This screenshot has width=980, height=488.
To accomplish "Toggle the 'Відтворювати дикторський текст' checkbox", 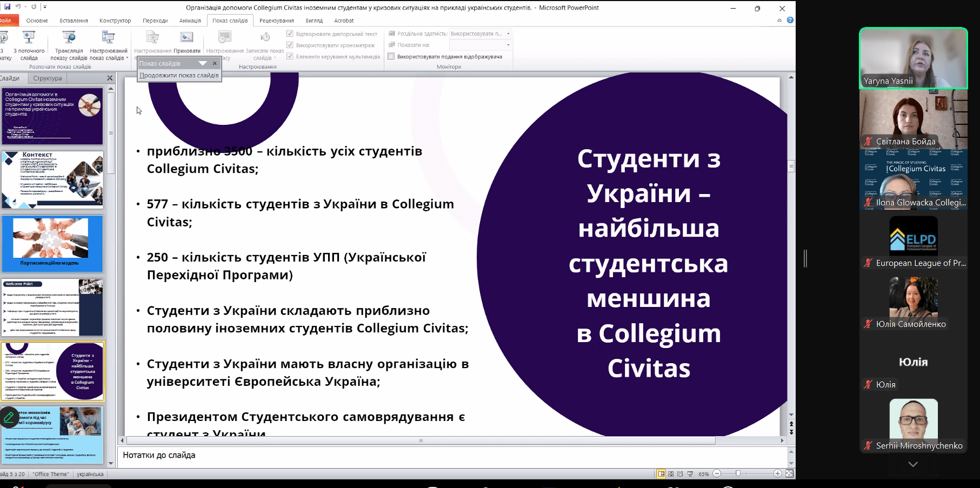I will [x=290, y=34].
